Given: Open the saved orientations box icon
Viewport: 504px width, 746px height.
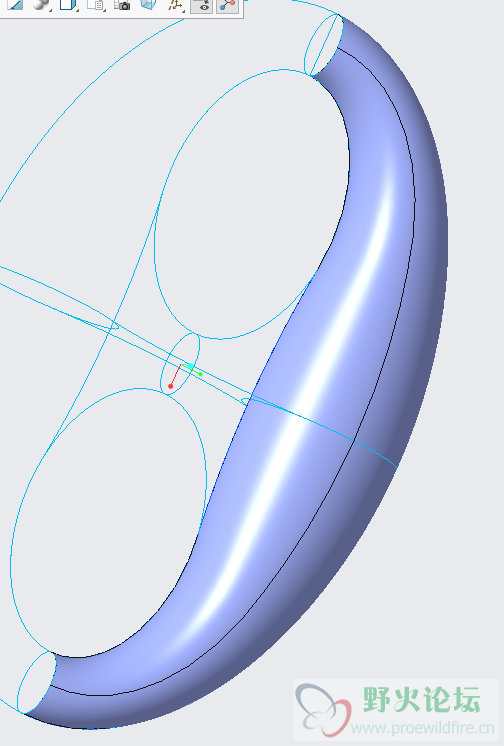Looking at the screenshot, I should point(68,4).
